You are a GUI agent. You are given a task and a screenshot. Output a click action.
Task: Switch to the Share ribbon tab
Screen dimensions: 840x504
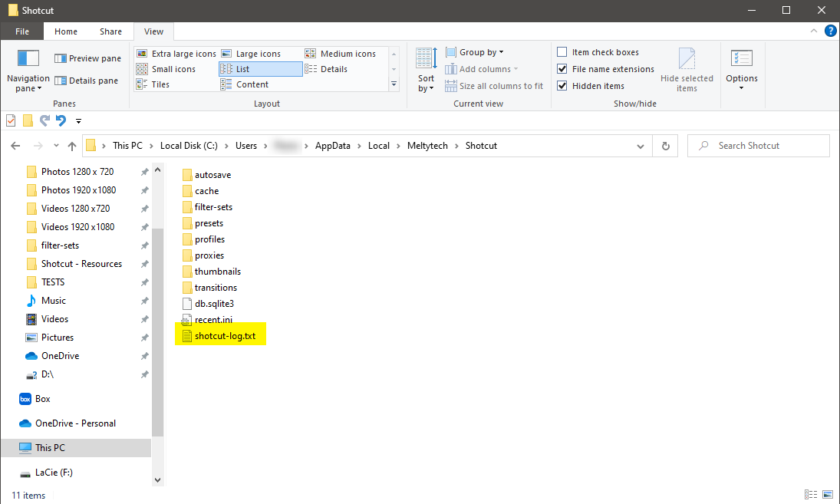(110, 31)
